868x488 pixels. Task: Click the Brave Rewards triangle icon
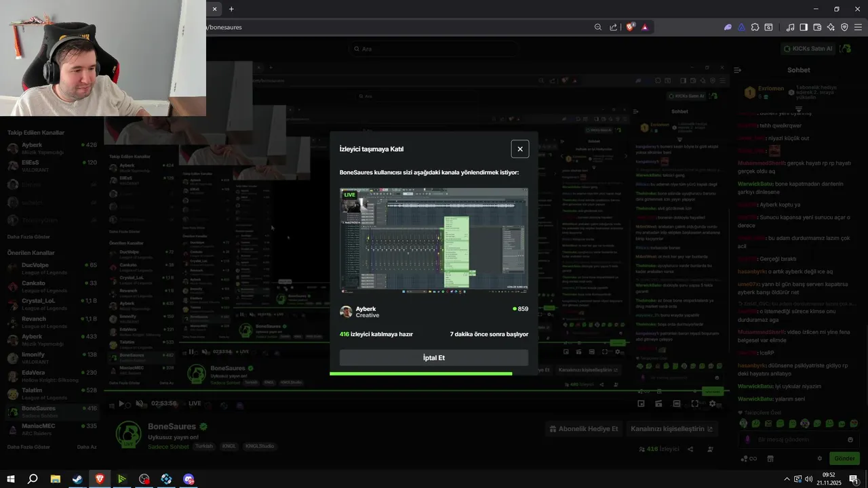point(645,27)
